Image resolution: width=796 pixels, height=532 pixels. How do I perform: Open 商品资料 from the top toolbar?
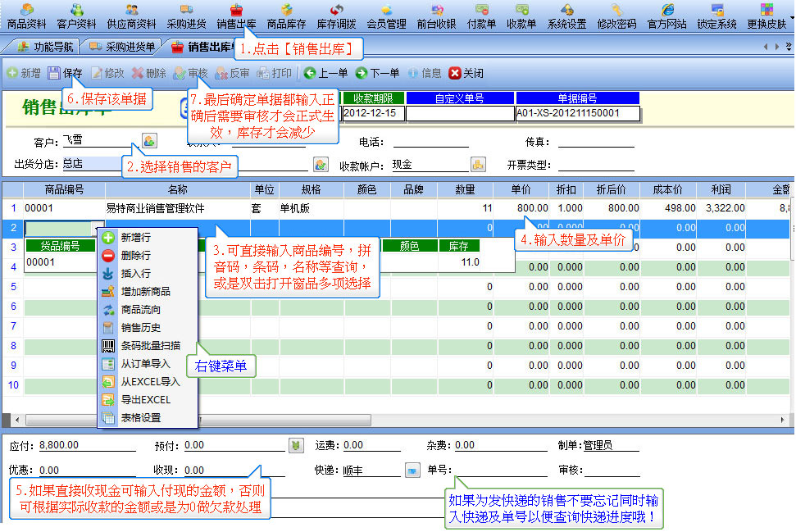pyautogui.click(x=26, y=16)
